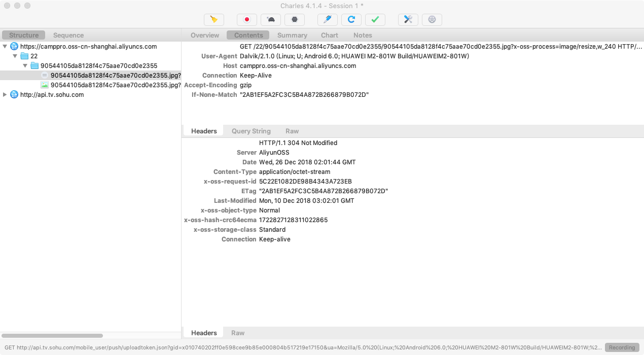Viewport: 644px width, 355px height.
Task: Open the Chart tab
Action: coord(329,35)
